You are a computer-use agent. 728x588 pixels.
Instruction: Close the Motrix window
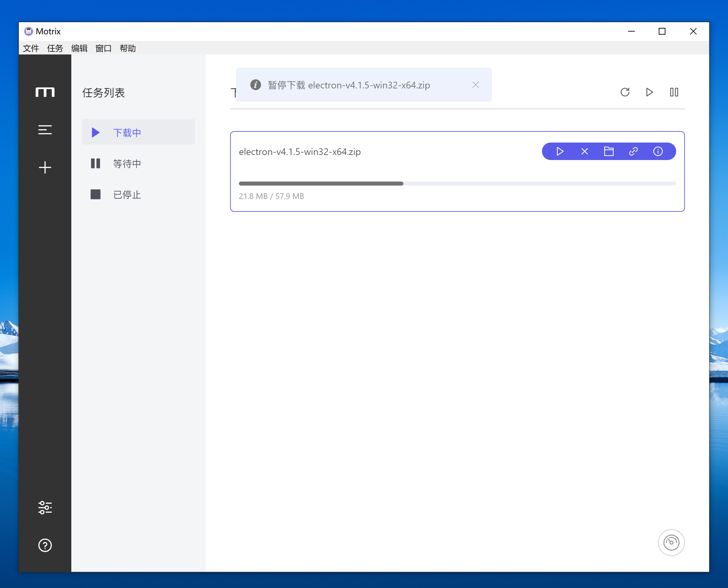(693, 31)
